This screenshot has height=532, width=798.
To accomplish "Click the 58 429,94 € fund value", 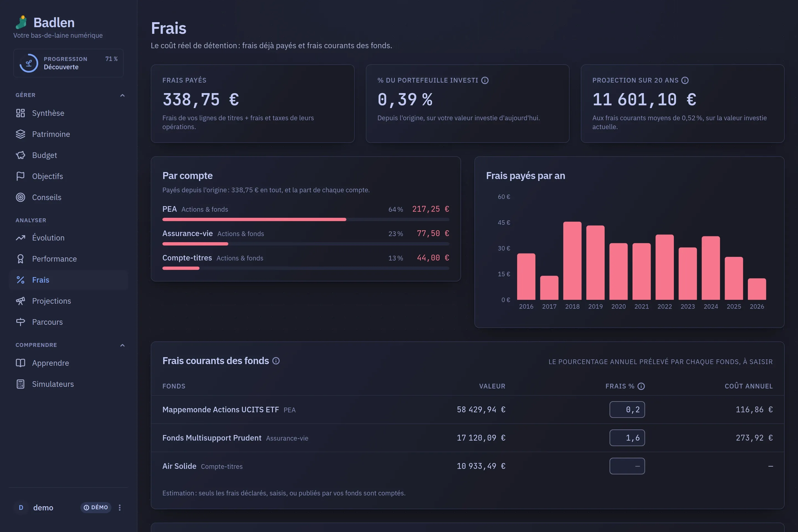I will tap(481, 410).
